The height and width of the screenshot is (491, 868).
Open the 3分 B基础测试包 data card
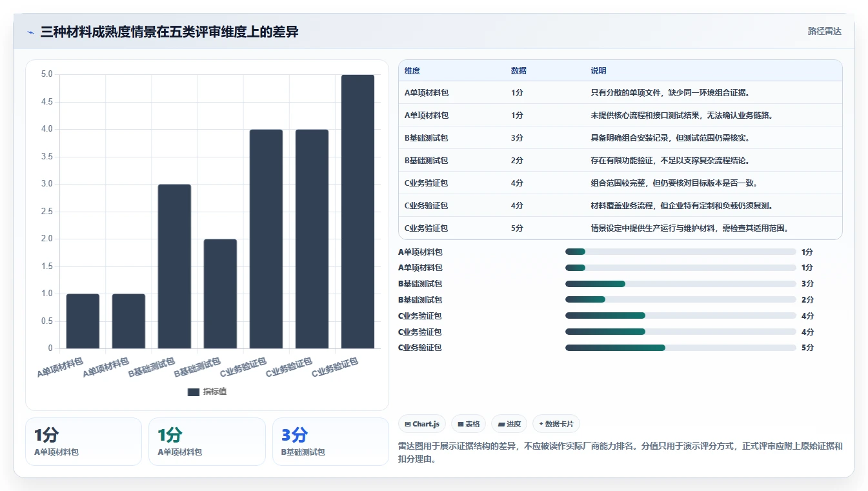(x=330, y=441)
